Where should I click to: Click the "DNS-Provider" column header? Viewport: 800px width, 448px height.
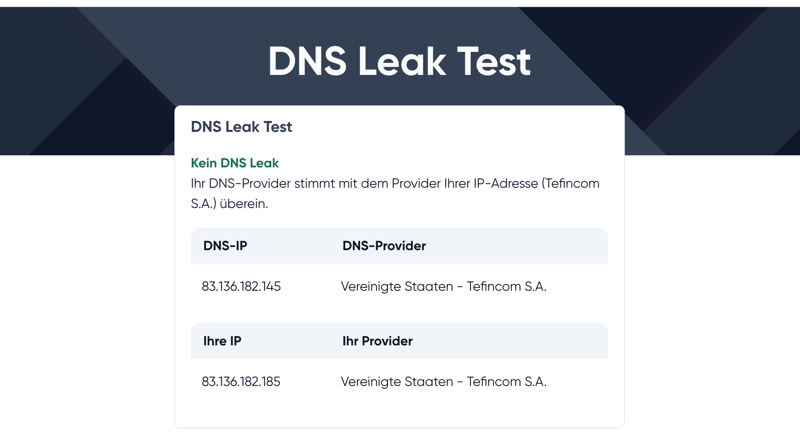tap(384, 246)
